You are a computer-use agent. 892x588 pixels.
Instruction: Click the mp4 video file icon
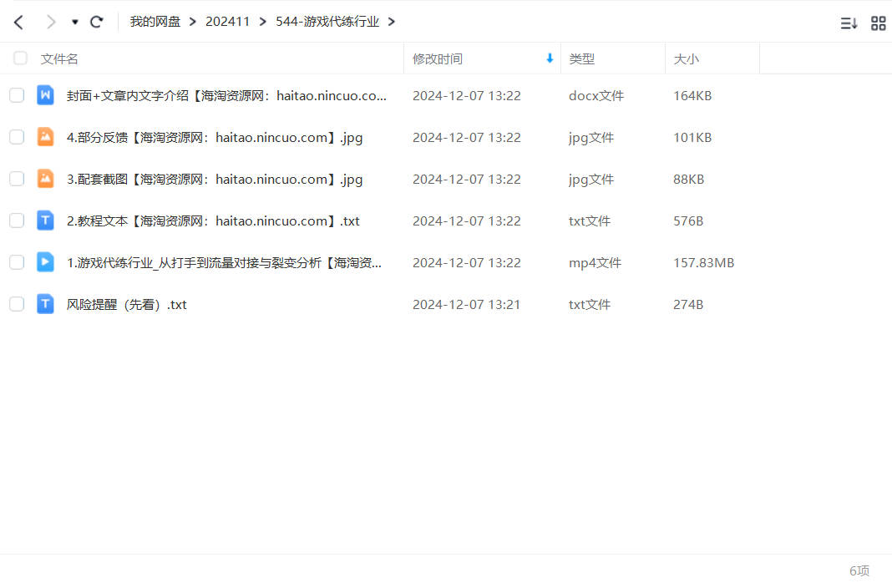(45, 262)
